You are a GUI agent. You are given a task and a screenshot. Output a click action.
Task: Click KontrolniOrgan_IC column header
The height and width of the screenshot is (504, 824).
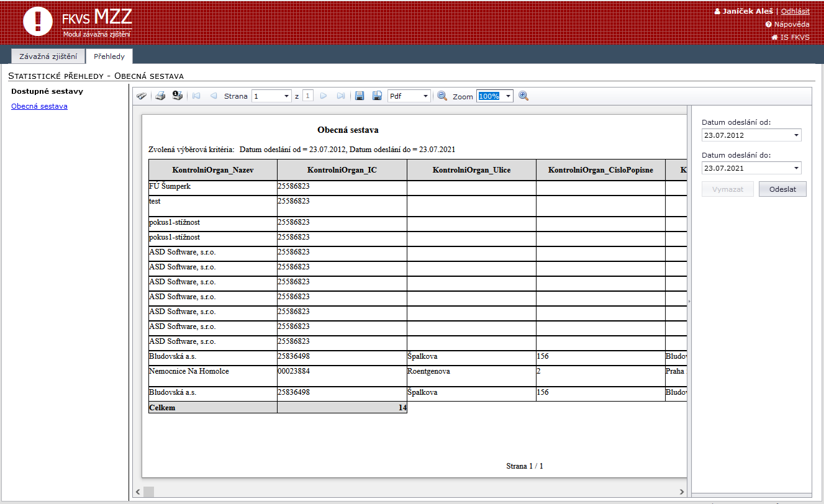[342, 170]
